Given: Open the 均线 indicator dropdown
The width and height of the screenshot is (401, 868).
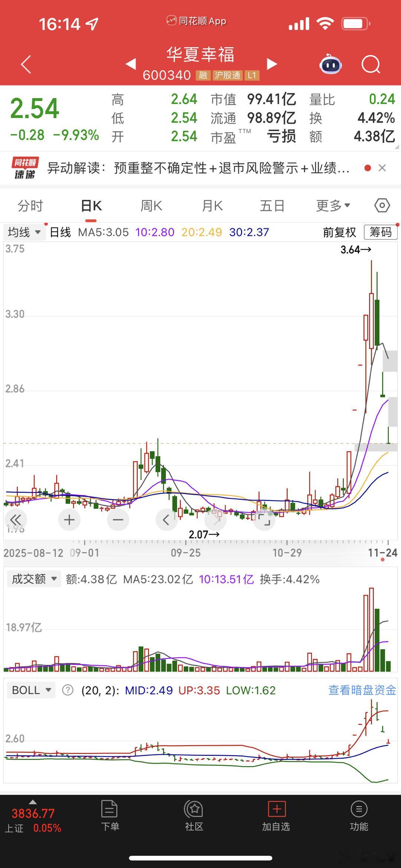Looking at the screenshot, I should [x=24, y=232].
